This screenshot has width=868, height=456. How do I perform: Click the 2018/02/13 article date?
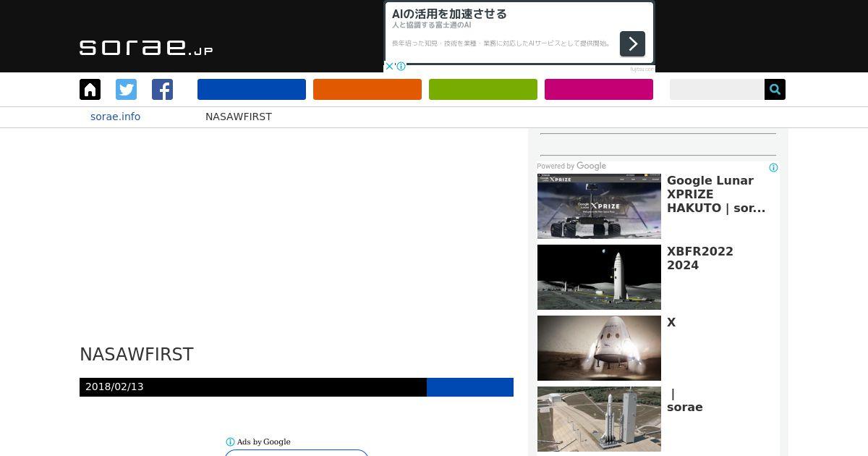click(114, 387)
